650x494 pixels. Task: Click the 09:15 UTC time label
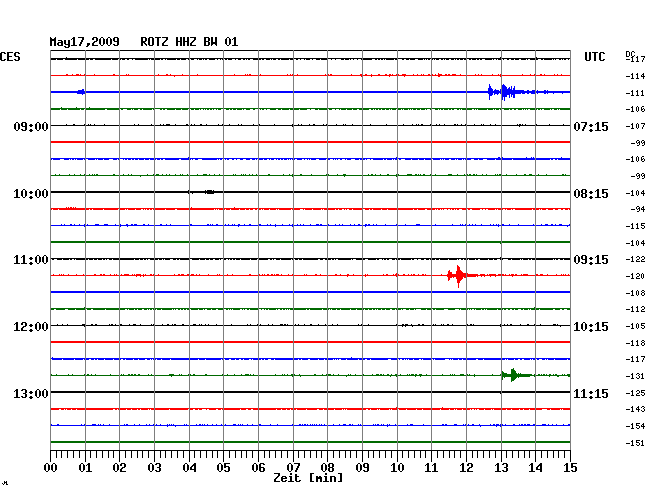pos(591,260)
